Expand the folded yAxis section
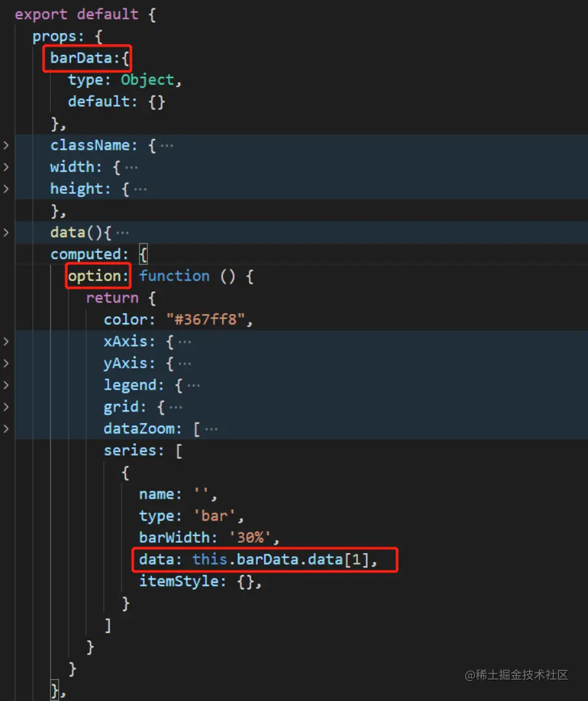 coord(6,363)
